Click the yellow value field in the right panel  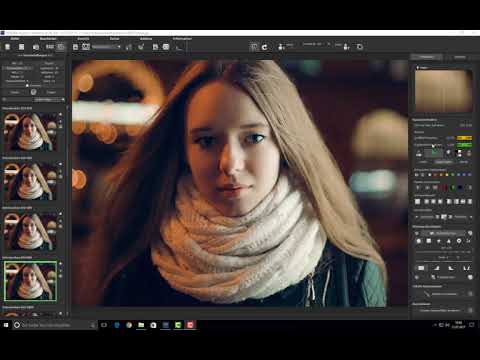[x=464, y=138]
